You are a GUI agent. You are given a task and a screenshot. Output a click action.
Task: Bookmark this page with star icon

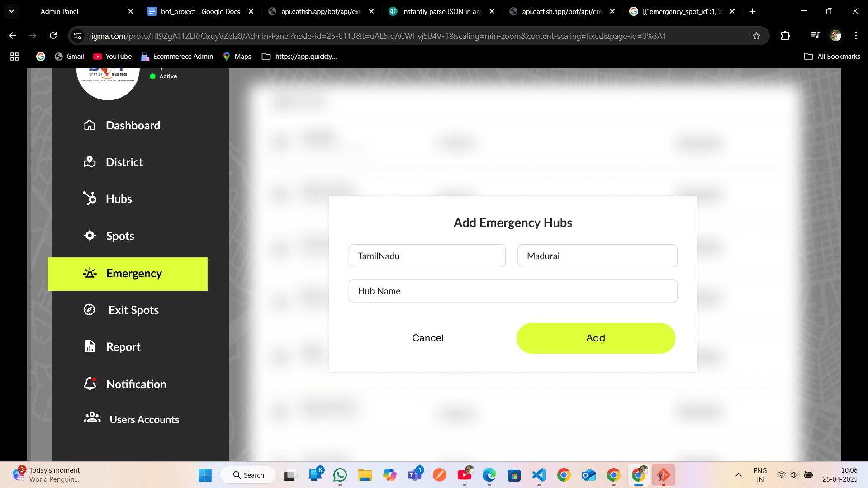tap(756, 36)
